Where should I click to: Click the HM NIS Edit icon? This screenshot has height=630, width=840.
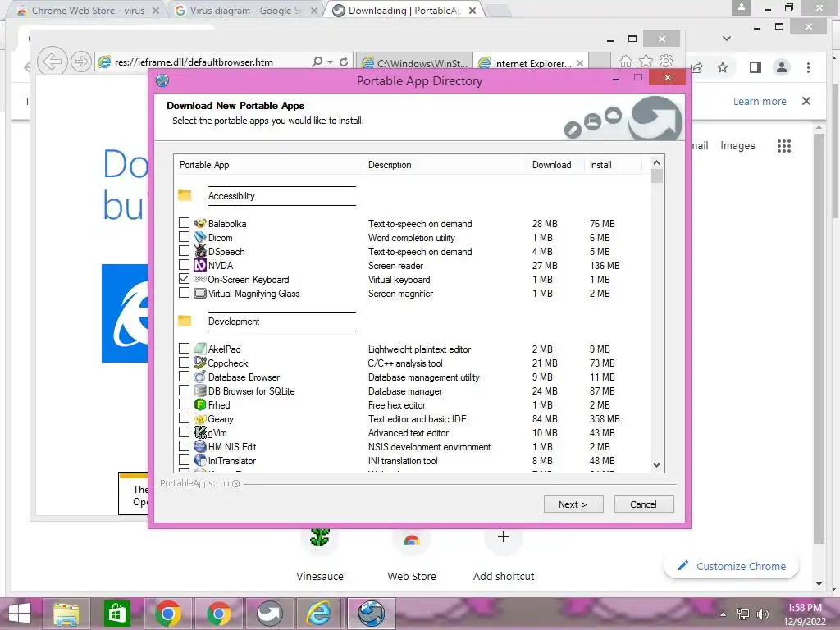pyautogui.click(x=200, y=446)
